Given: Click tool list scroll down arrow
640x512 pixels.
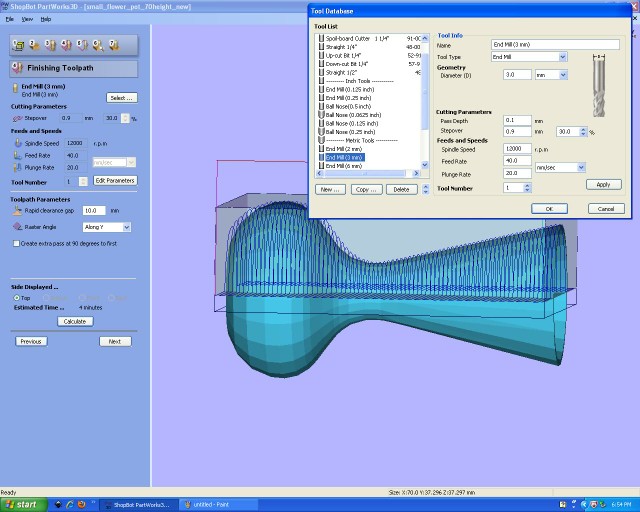Looking at the screenshot, I should 425,165.
